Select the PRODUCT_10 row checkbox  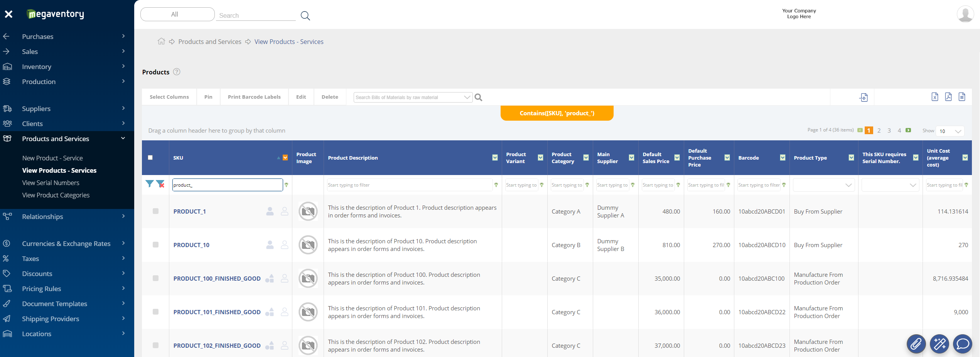(x=155, y=245)
